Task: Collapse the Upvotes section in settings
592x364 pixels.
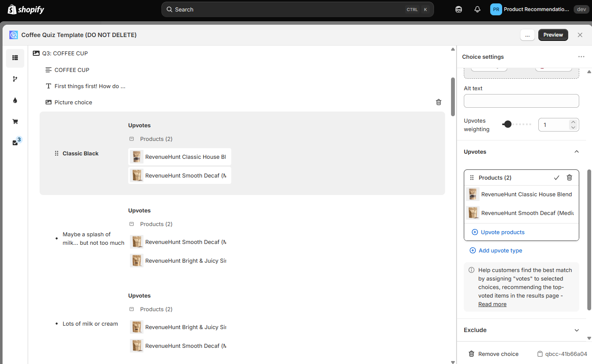Action: pos(577,152)
